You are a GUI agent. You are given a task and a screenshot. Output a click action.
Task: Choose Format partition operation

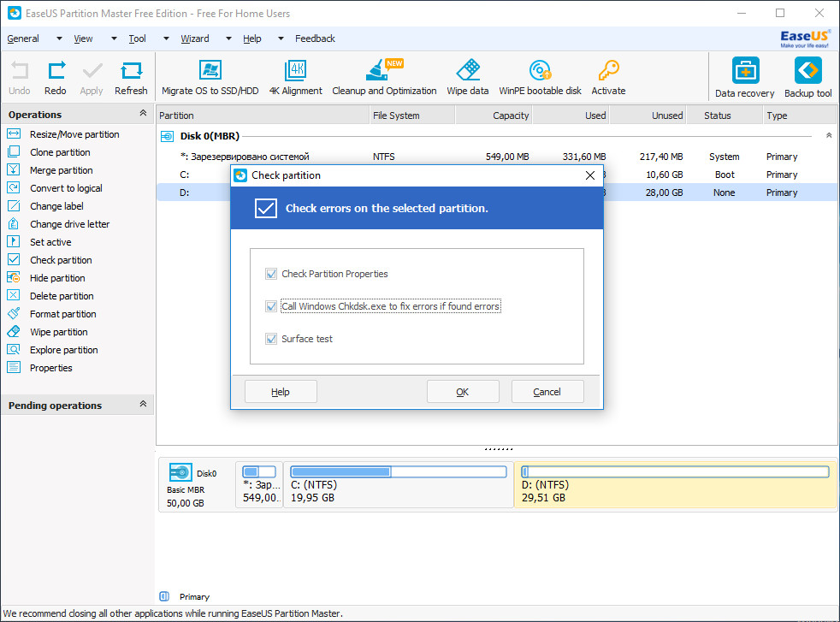click(x=62, y=314)
